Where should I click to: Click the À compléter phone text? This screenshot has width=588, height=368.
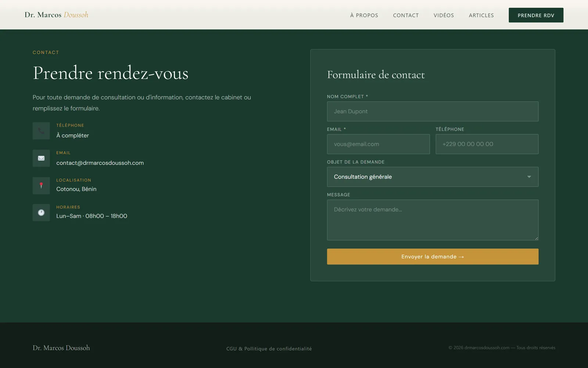coord(72,135)
